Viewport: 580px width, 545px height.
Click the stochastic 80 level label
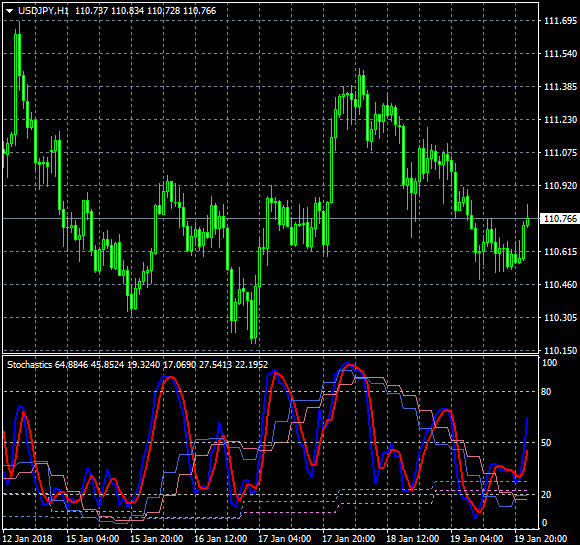pos(546,391)
